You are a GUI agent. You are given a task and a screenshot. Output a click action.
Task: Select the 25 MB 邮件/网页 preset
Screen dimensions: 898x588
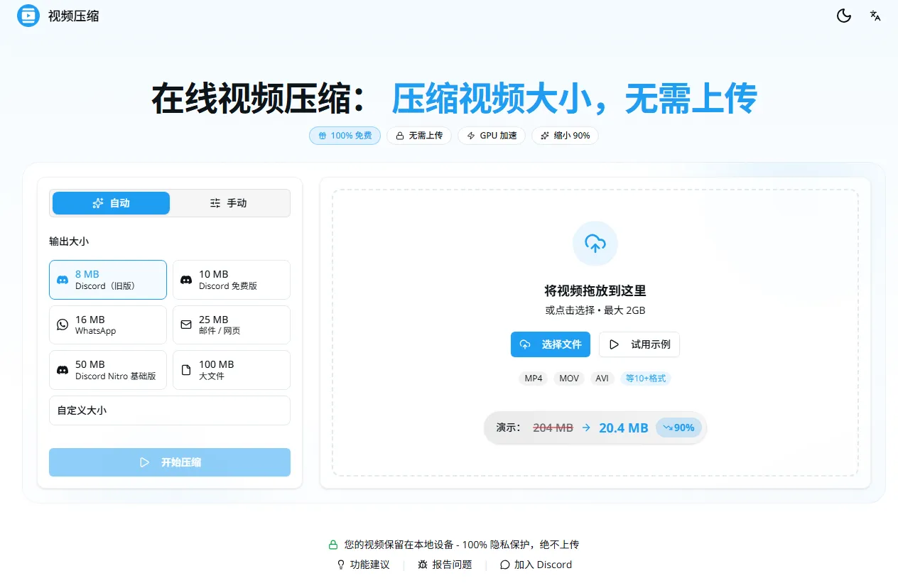click(231, 325)
